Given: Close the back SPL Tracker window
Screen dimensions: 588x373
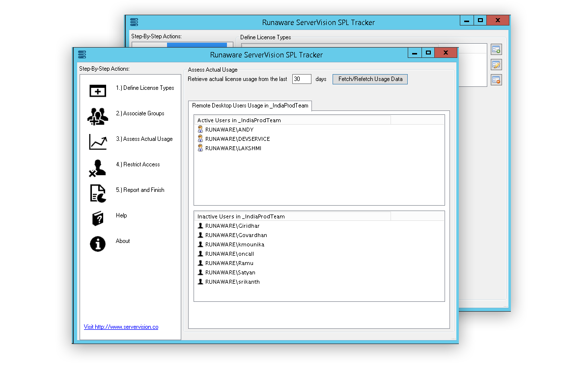Looking at the screenshot, I should tap(498, 20).
